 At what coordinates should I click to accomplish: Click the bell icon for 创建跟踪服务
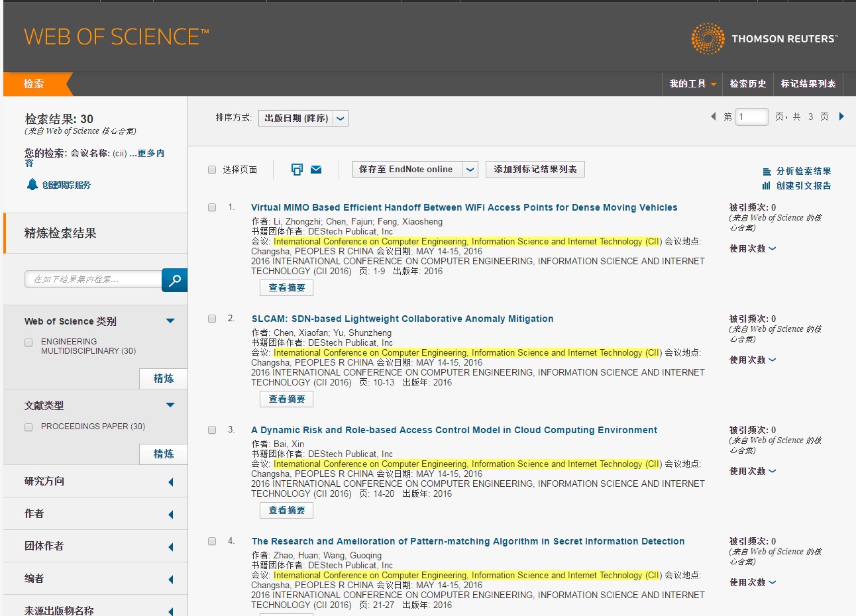coord(32,184)
